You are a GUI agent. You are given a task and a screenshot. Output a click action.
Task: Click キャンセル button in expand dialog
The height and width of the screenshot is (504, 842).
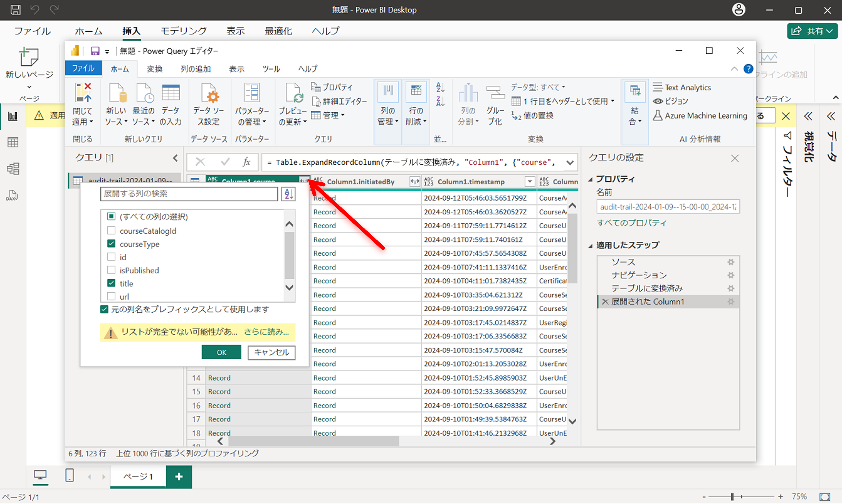[x=271, y=352]
